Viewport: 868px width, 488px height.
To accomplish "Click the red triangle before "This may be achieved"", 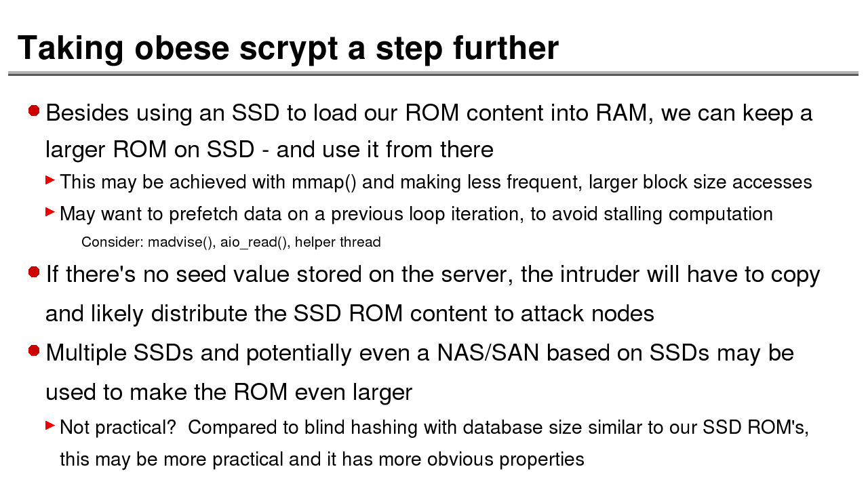I will click(50, 180).
